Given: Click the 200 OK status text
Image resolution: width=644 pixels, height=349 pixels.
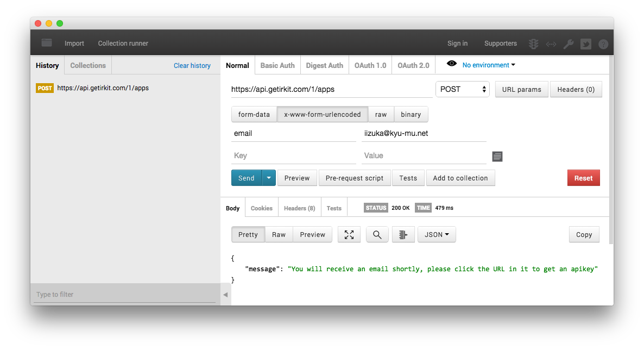Looking at the screenshot, I should point(400,208).
